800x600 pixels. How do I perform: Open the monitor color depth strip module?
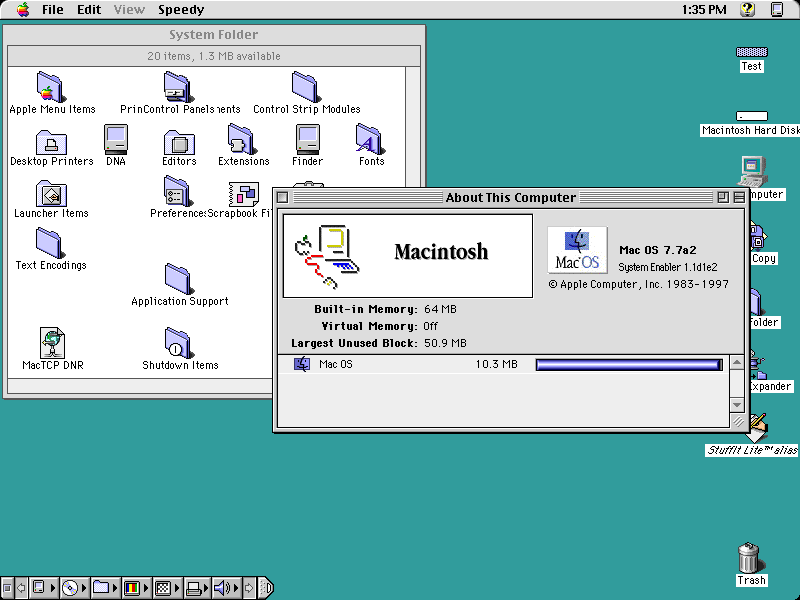coord(137,588)
